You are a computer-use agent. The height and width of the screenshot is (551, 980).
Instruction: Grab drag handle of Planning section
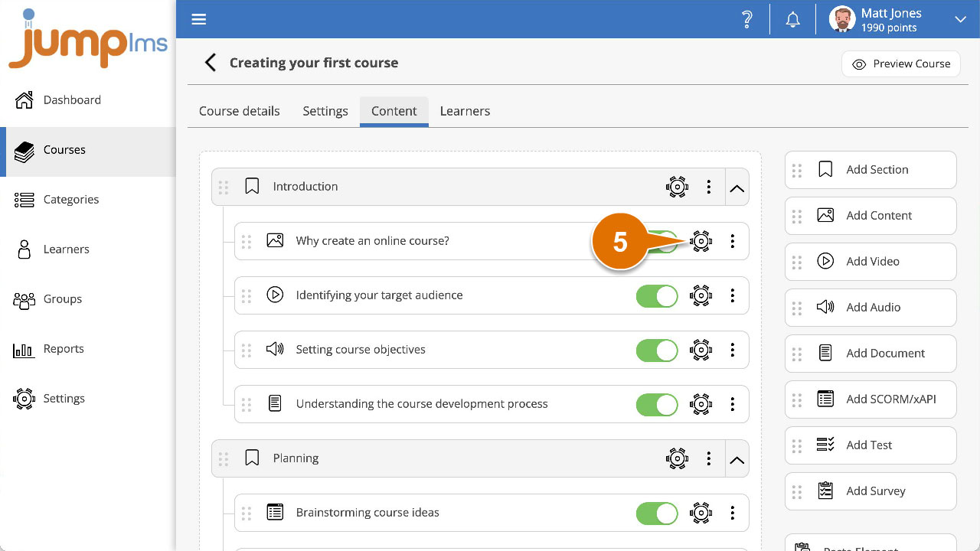(224, 459)
